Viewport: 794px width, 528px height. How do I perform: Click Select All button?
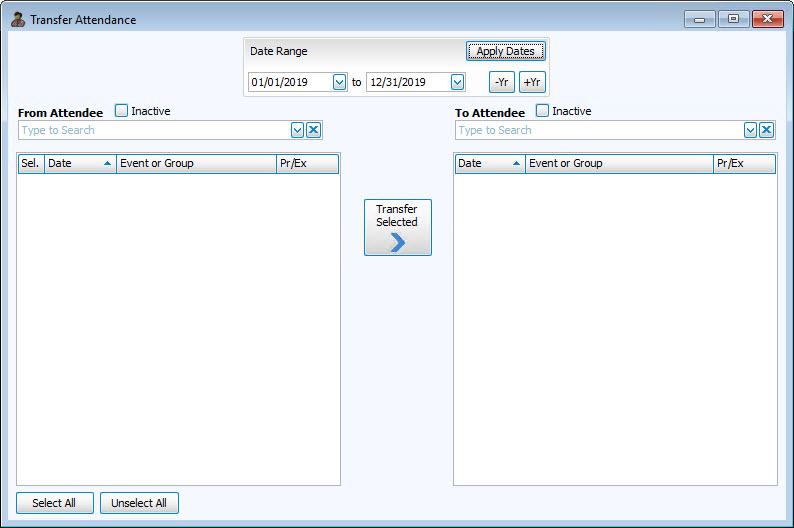(54, 503)
